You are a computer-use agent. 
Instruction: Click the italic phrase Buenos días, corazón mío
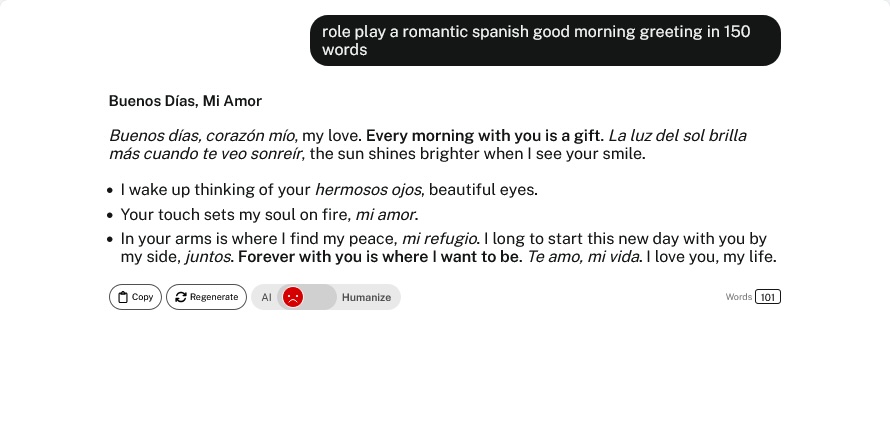pyautogui.click(x=202, y=136)
